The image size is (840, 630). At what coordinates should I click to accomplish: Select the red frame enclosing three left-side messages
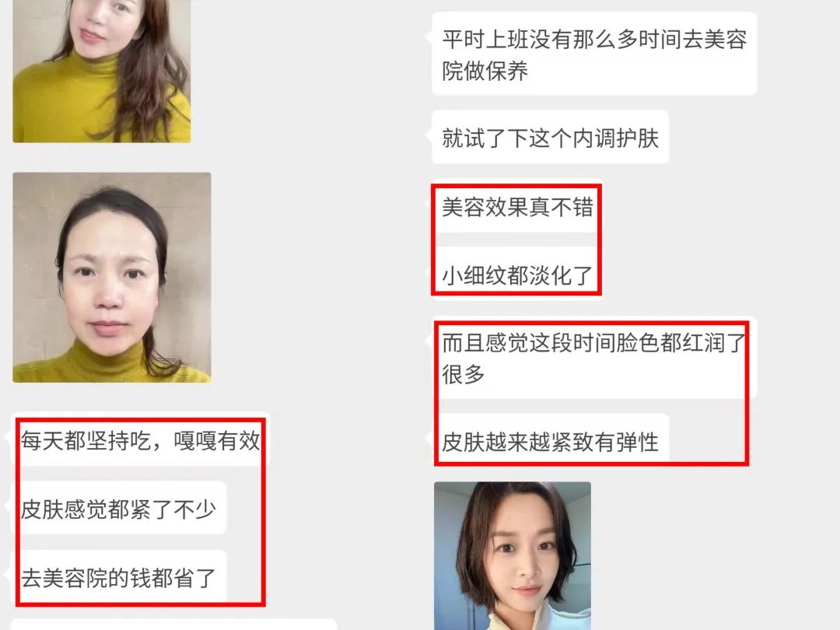tap(140, 512)
